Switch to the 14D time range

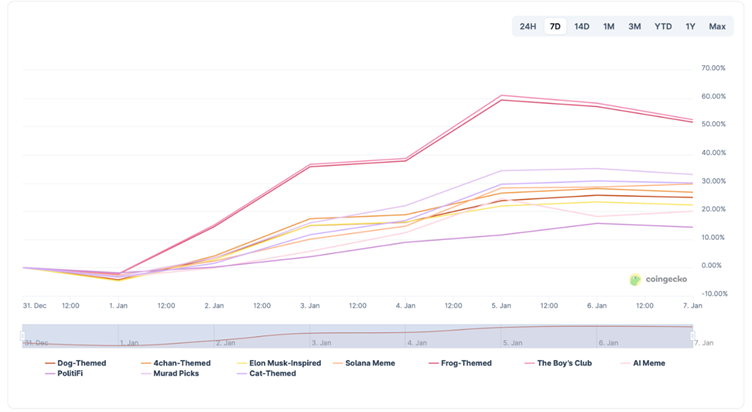(x=582, y=26)
